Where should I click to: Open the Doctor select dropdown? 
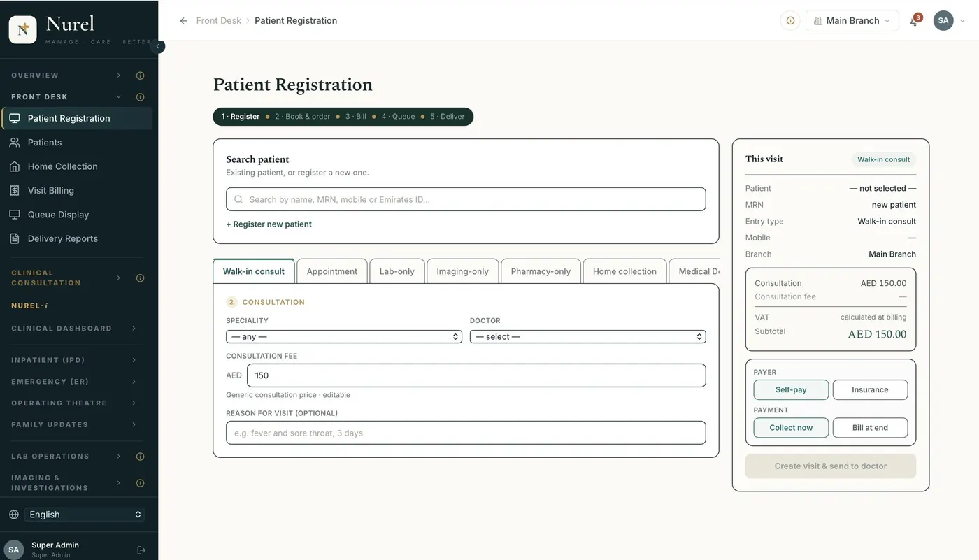click(x=587, y=337)
